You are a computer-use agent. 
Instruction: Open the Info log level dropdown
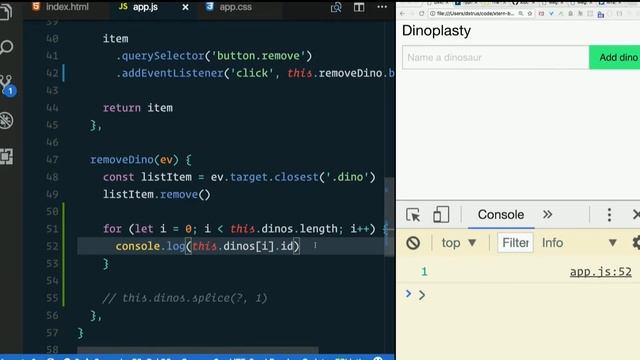coord(579,243)
